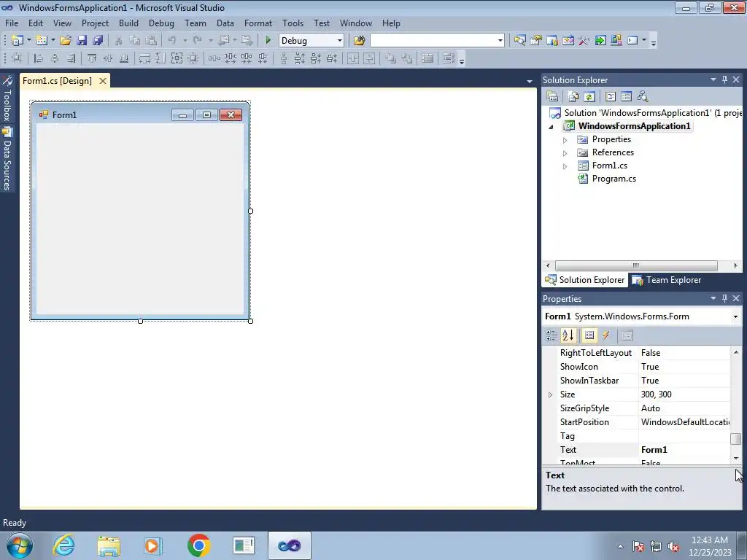
Task: Open the Debug menu
Action: (161, 23)
